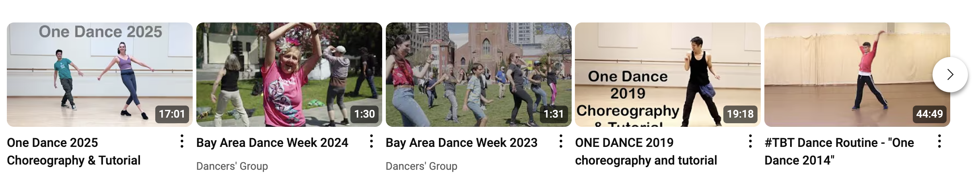Image resolution: width=980 pixels, height=175 pixels.
Task: Open more options for One Dance 2025 video
Action: pyautogui.click(x=182, y=141)
